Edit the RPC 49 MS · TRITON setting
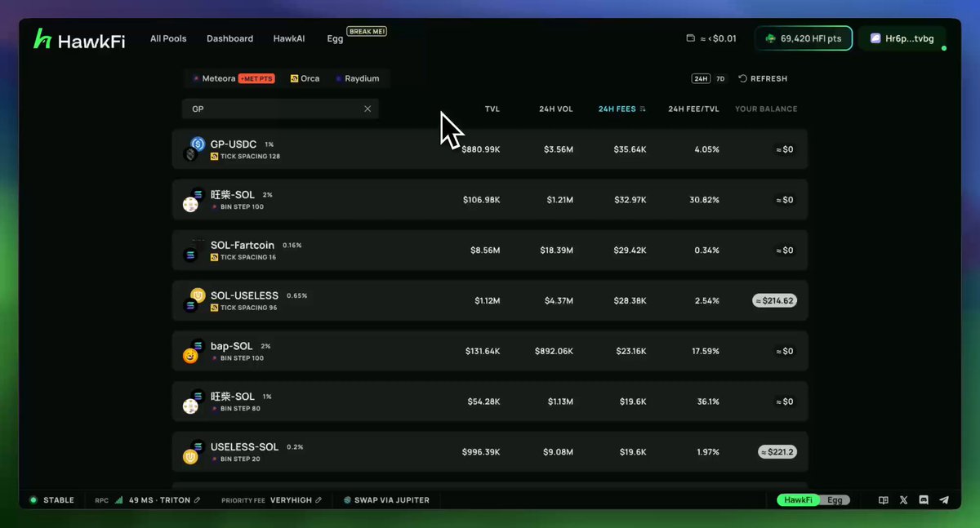This screenshot has width=980, height=528. 163,500
